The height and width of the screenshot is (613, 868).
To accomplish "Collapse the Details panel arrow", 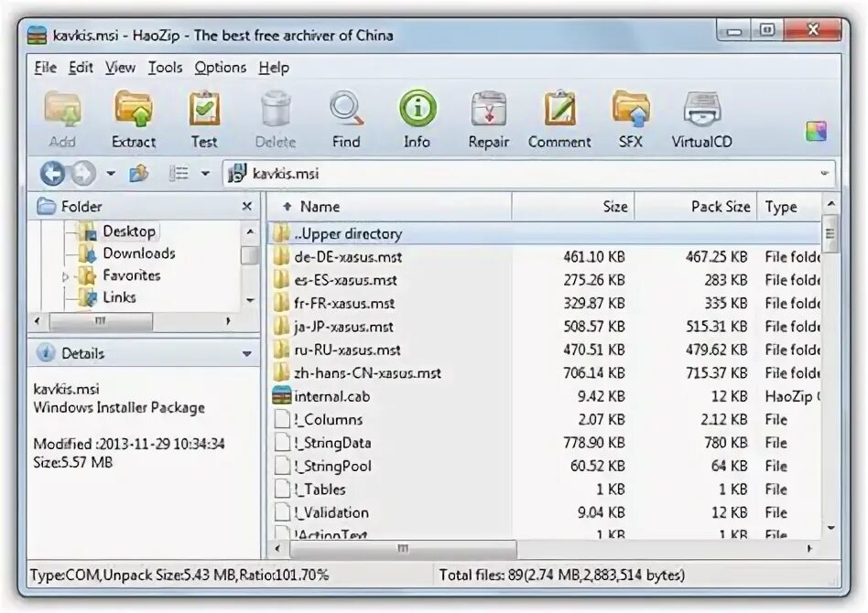I will coord(247,353).
